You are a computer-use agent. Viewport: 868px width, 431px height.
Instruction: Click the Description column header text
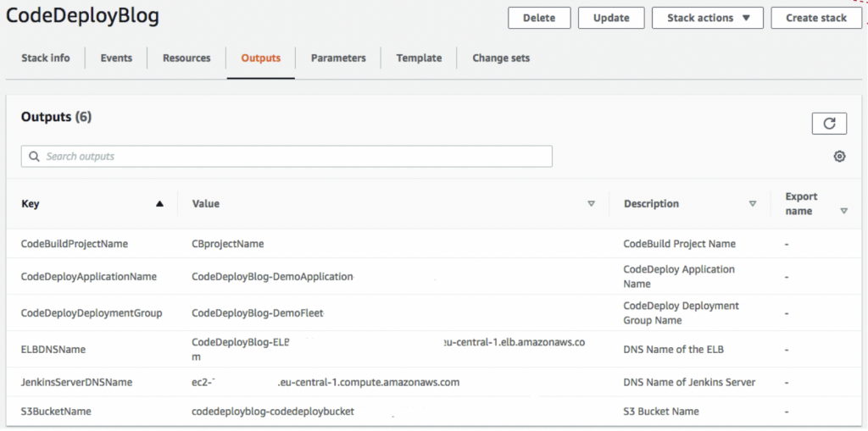(652, 203)
